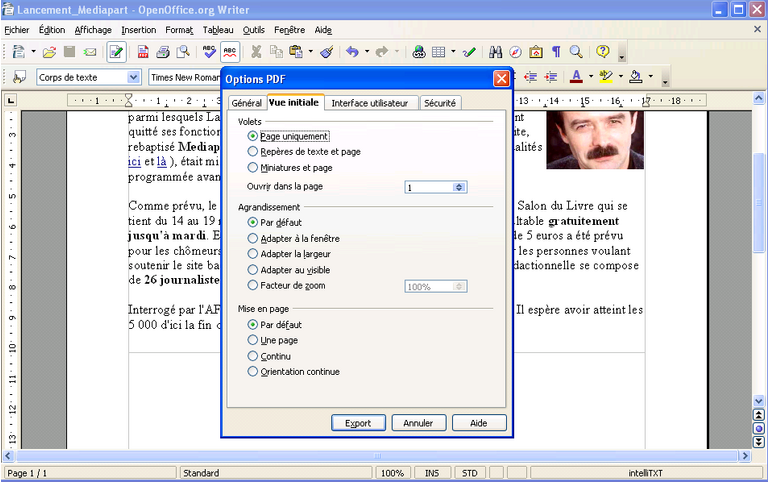Click the Print file directly icon

163,51
